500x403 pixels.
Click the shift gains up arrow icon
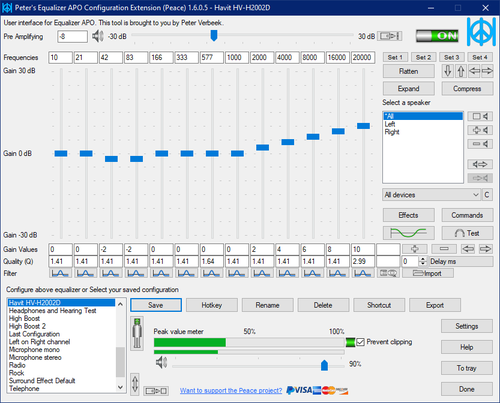[461, 71]
